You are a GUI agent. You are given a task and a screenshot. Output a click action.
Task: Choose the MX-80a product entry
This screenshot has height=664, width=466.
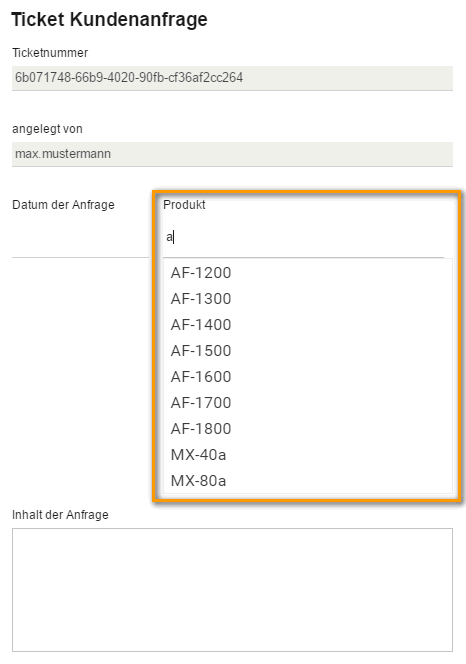point(308,481)
